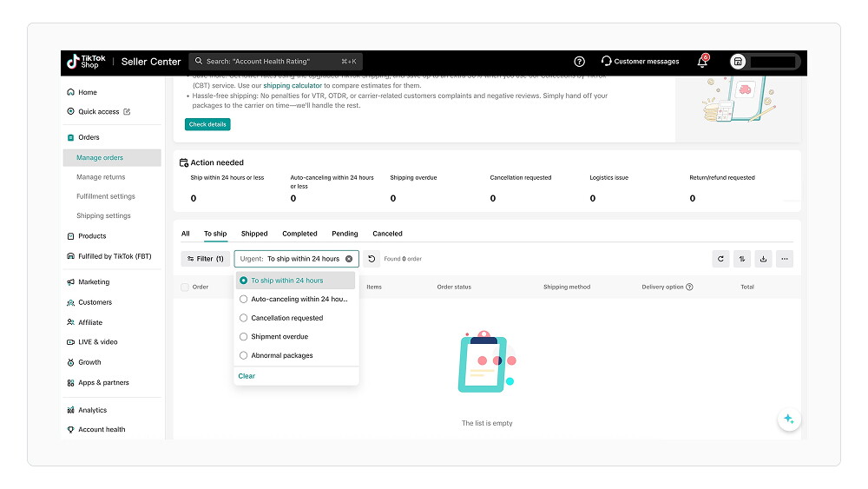Open the AI assistant sparkle button
Image resolution: width=868 pixels, height=489 pixels.
(x=789, y=420)
